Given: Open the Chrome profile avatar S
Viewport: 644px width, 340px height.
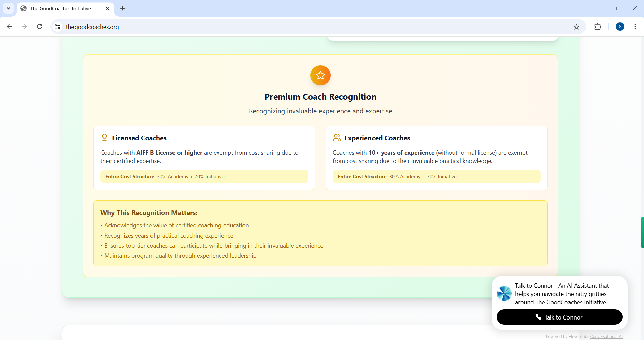Looking at the screenshot, I should point(620,27).
